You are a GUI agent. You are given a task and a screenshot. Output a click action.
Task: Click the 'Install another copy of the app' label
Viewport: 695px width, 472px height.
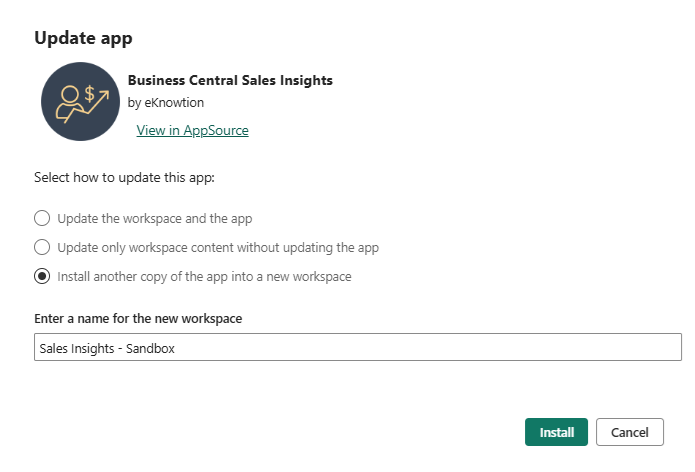(x=204, y=276)
